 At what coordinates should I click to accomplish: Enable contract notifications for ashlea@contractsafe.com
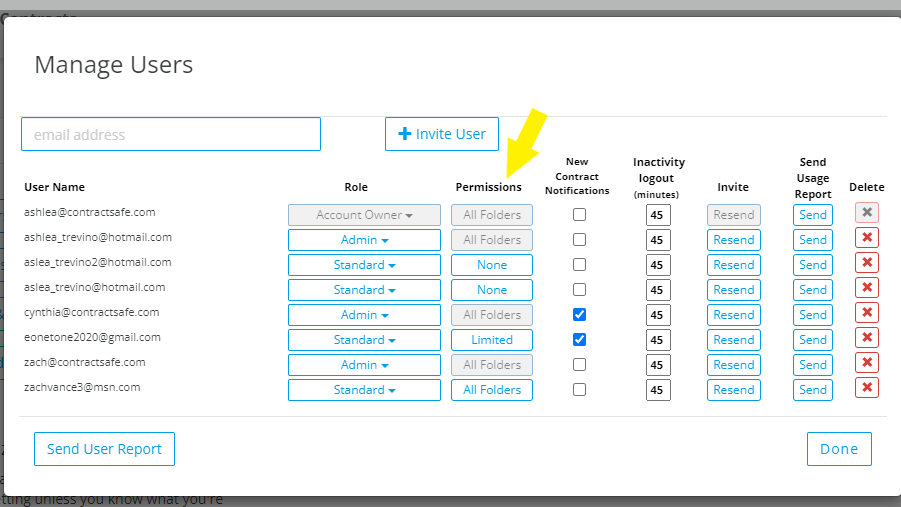[x=579, y=215]
